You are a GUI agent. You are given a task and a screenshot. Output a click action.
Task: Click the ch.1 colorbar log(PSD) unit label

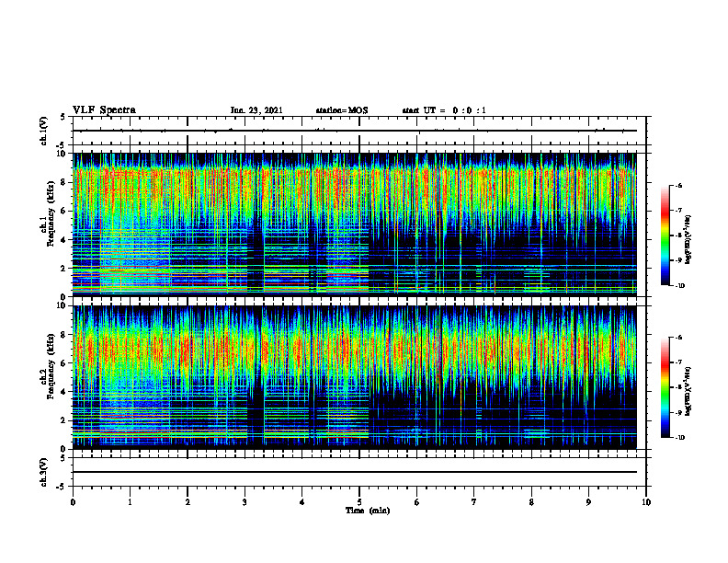coord(688,240)
